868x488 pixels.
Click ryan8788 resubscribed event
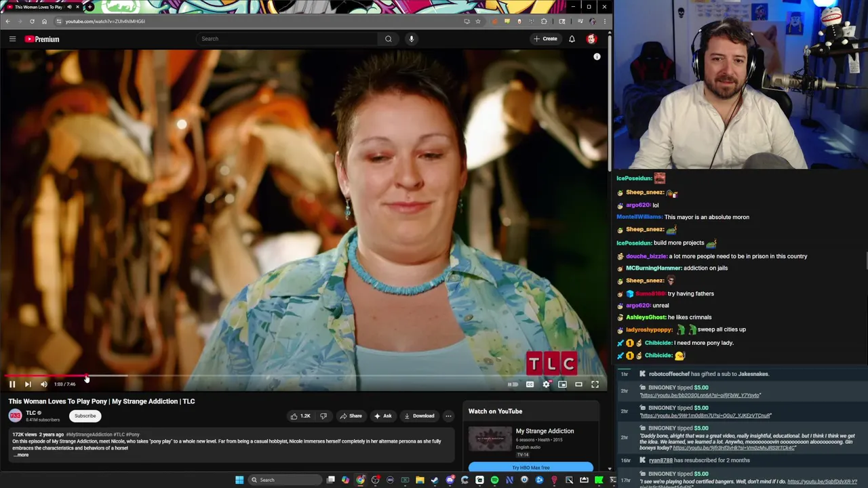(x=699, y=460)
